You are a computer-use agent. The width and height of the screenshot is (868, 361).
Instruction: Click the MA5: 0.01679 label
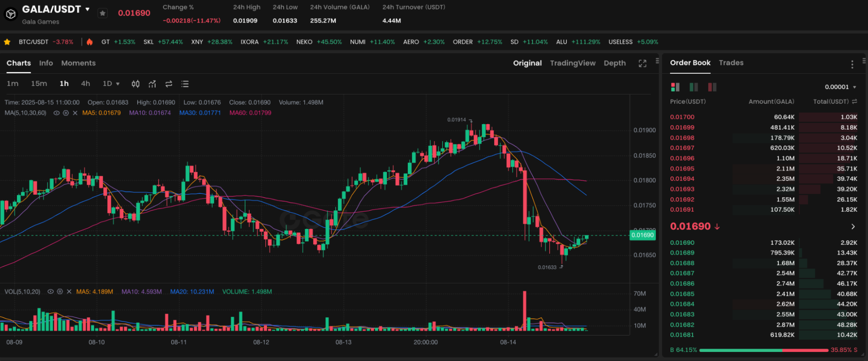[x=102, y=113]
